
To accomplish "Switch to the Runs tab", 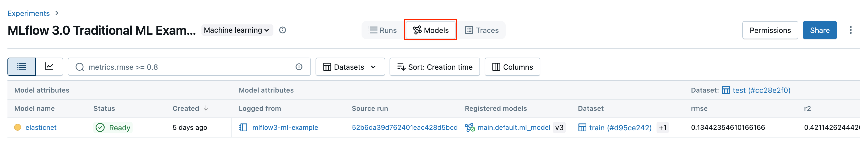I will coord(382,30).
